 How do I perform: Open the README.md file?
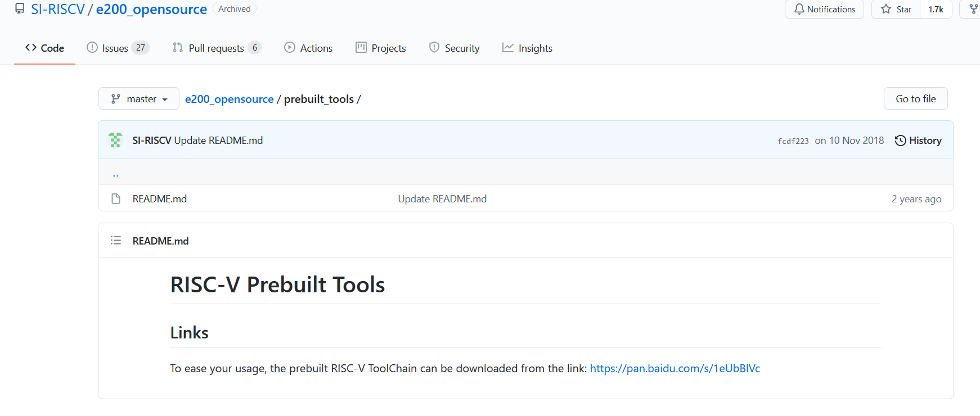[x=160, y=199]
